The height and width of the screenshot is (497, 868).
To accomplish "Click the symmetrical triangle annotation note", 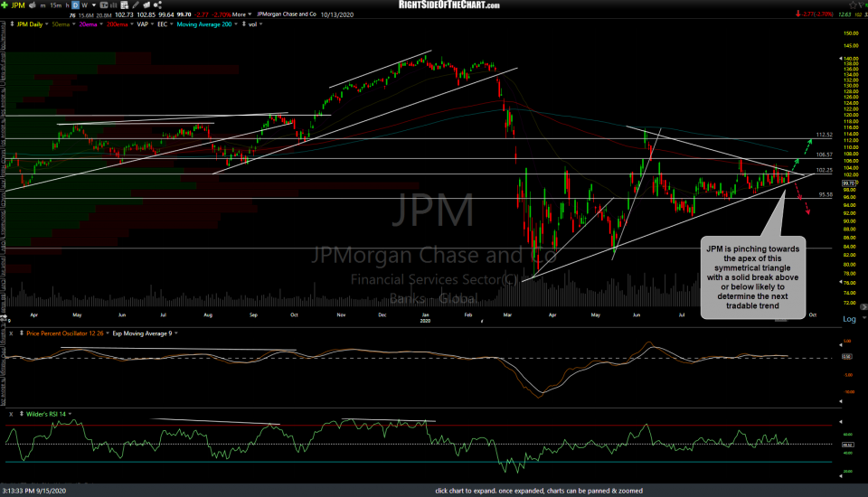I will [x=753, y=277].
